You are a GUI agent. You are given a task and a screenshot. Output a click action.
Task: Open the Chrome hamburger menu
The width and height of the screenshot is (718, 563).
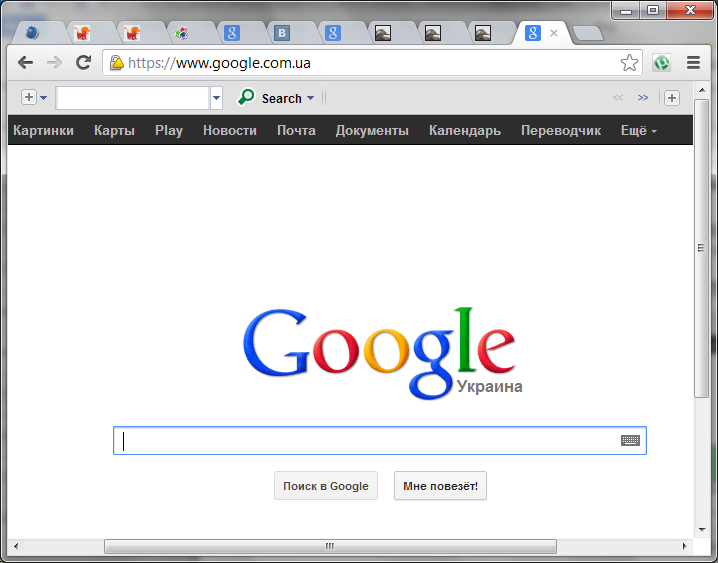(693, 63)
